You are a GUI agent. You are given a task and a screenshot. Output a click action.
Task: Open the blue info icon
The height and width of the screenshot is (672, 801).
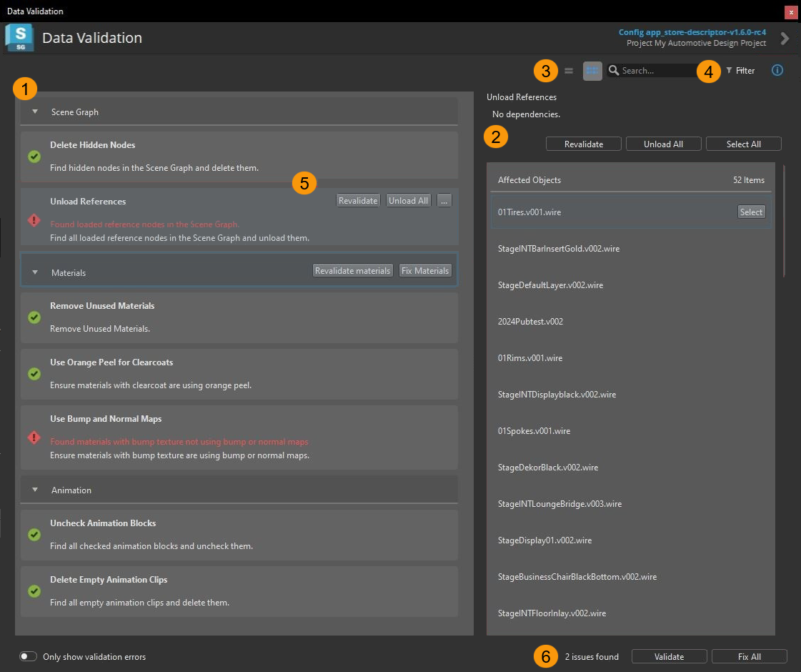click(777, 71)
